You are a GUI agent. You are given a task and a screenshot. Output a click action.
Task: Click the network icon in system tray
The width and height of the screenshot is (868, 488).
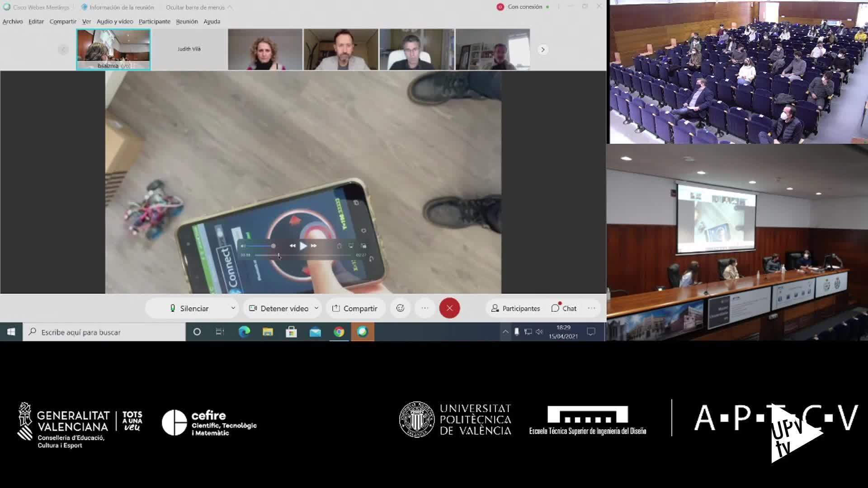coord(528,332)
